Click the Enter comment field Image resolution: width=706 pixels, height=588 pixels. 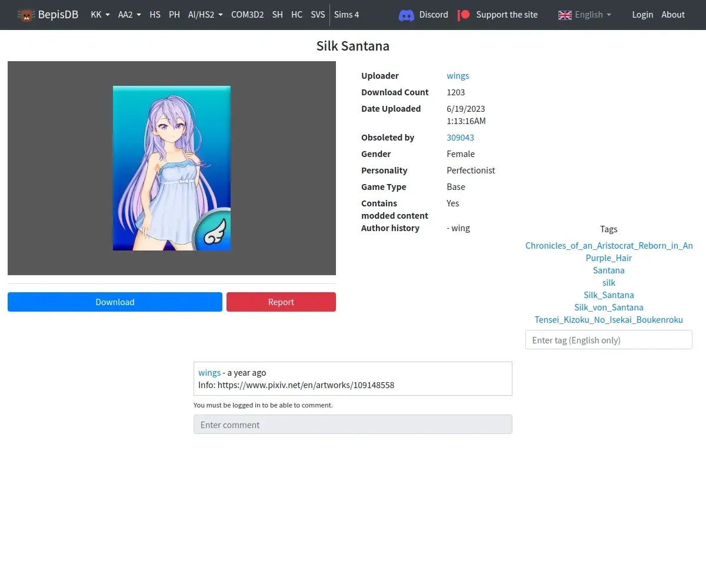coord(353,425)
